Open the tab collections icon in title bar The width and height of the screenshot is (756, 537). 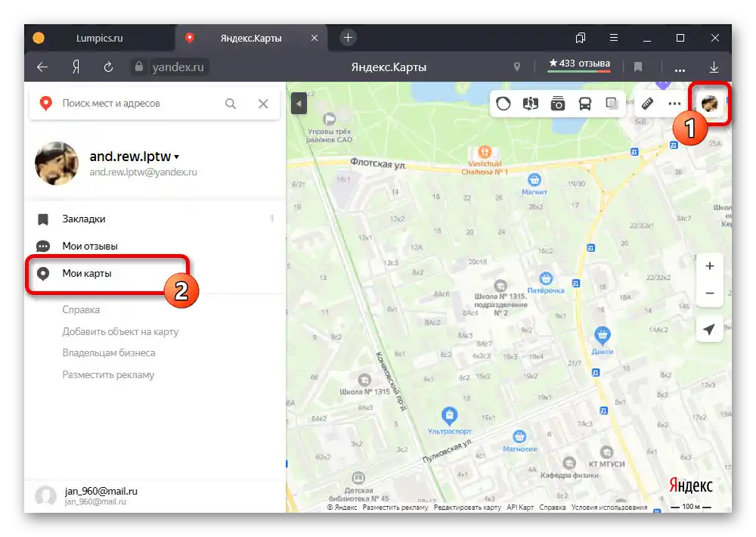[581, 38]
